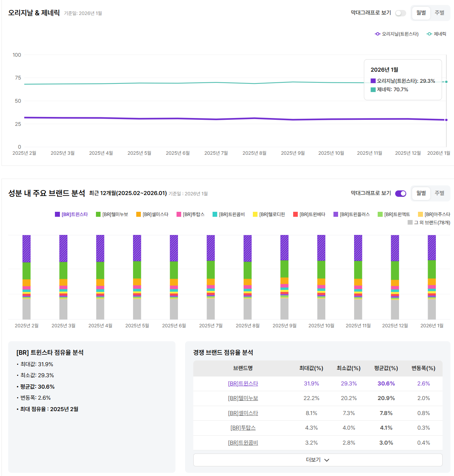Screen dimensions: 454x476
Task: Select 월별 tab in brand analysis section
Action: [x=421, y=193]
